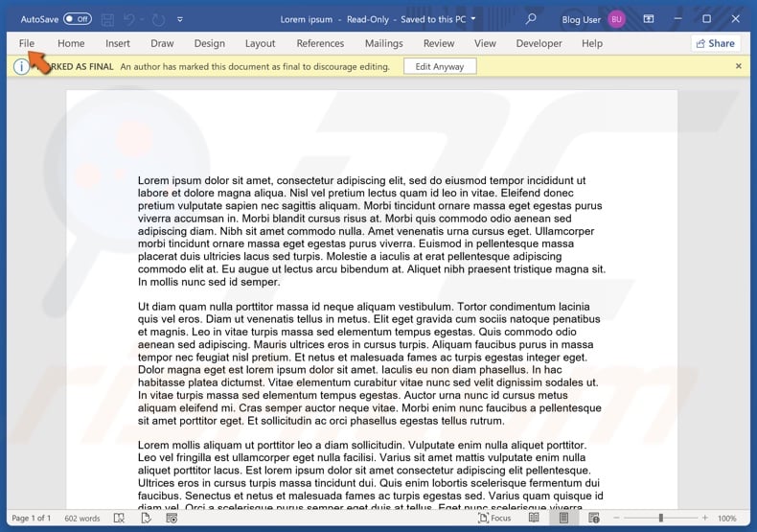
Task: Switch to the Developer tab
Action: click(x=539, y=43)
